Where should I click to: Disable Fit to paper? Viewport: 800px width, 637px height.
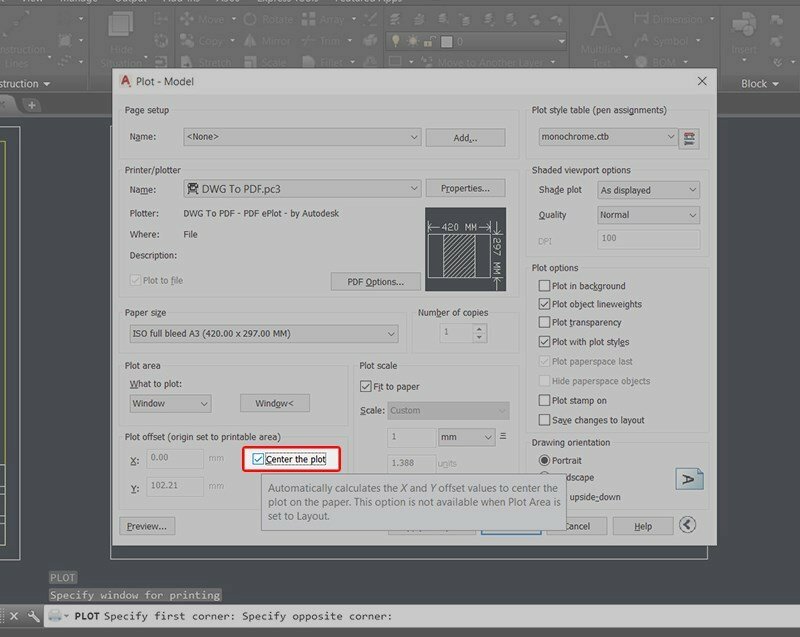(x=364, y=386)
